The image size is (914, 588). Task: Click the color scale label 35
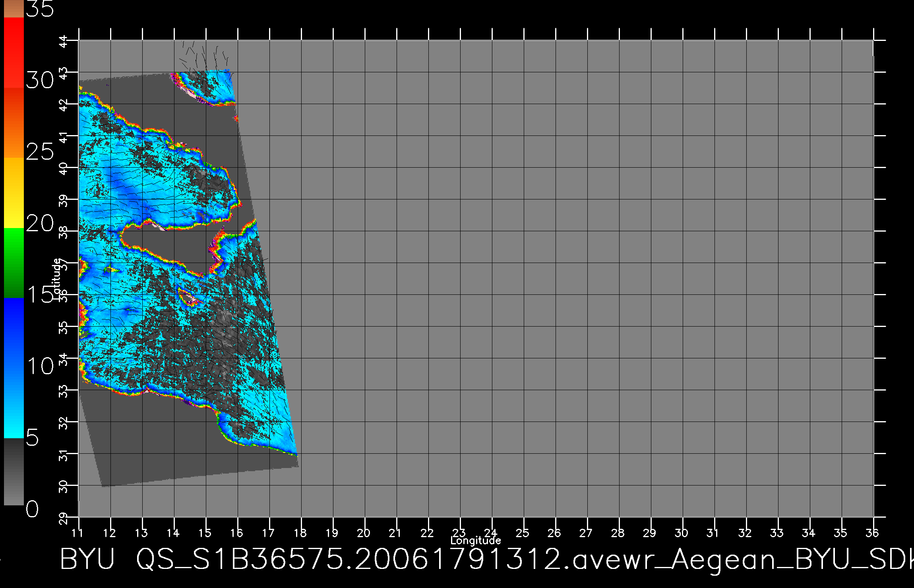pos(40,9)
